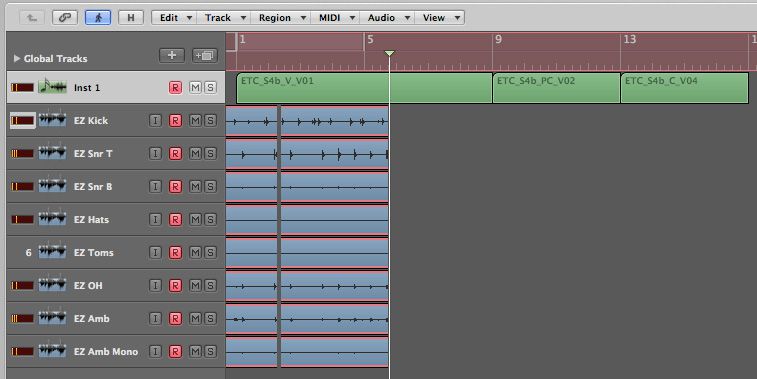This screenshot has height=379, width=757.
Task: Click bar 9 in the ruler
Action: point(498,40)
